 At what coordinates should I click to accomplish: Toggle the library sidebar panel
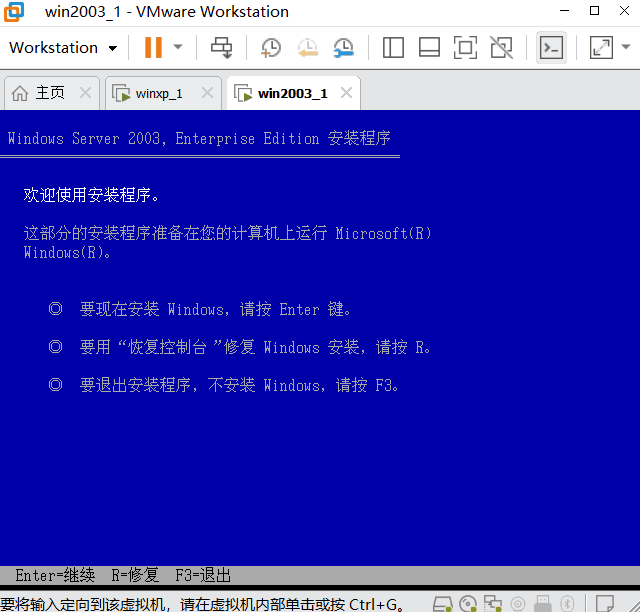[393, 47]
